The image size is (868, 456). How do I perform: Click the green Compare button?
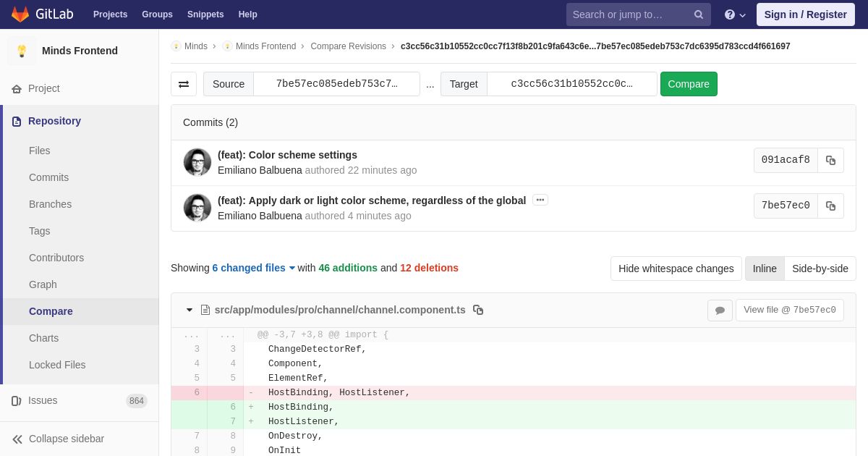[689, 84]
